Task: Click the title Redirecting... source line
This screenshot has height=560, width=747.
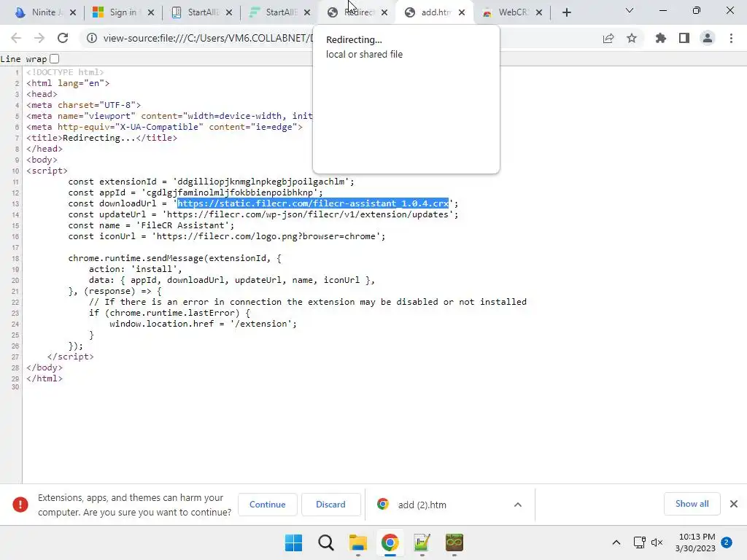Action: coord(101,138)
